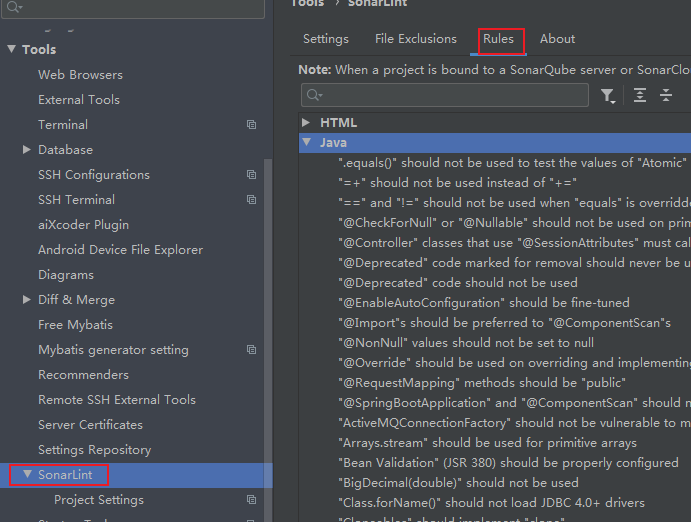Open aiXcoder Plugin settings

[x=83, y=225]
